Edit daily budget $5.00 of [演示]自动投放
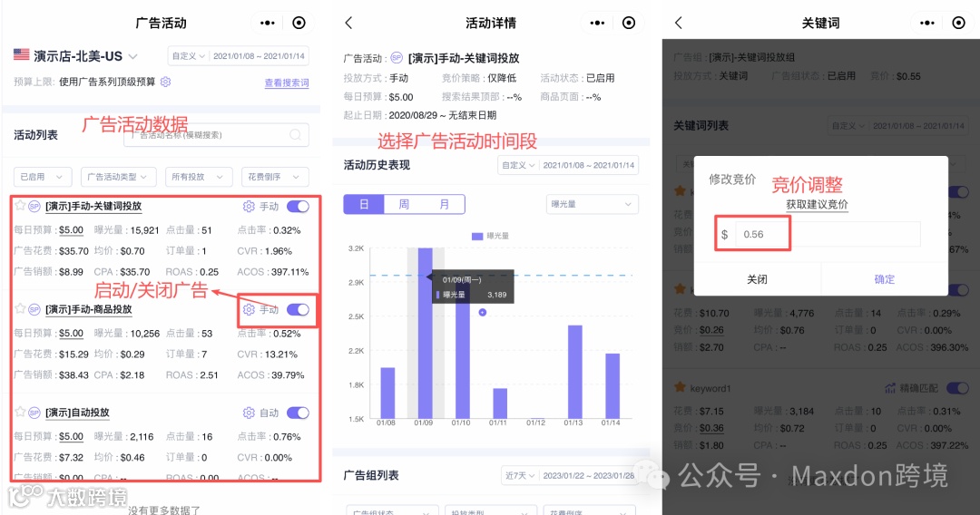 tap(72, 436)
